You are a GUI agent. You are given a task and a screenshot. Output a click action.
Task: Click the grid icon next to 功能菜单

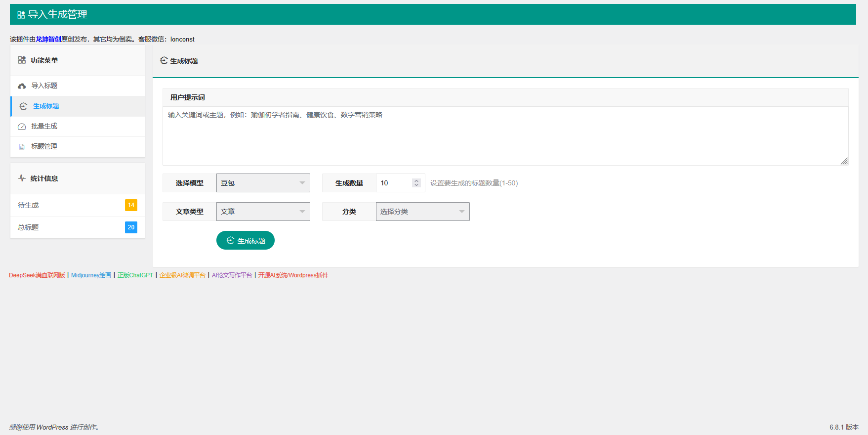point(22,60)
